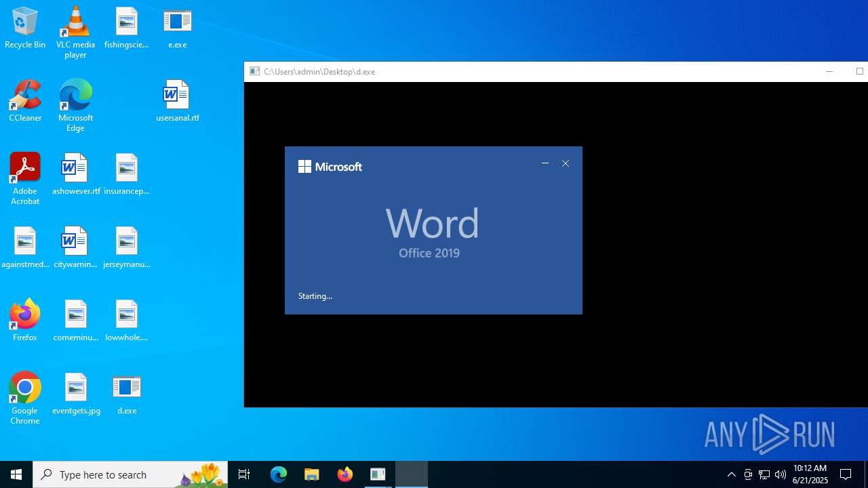
Task: Open Adobe Acrobat shortcut
Action: click(25, 179)
